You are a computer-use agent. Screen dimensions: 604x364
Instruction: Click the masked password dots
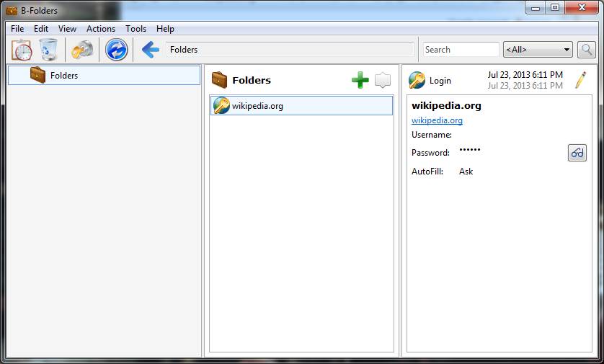tap(470, 149)
